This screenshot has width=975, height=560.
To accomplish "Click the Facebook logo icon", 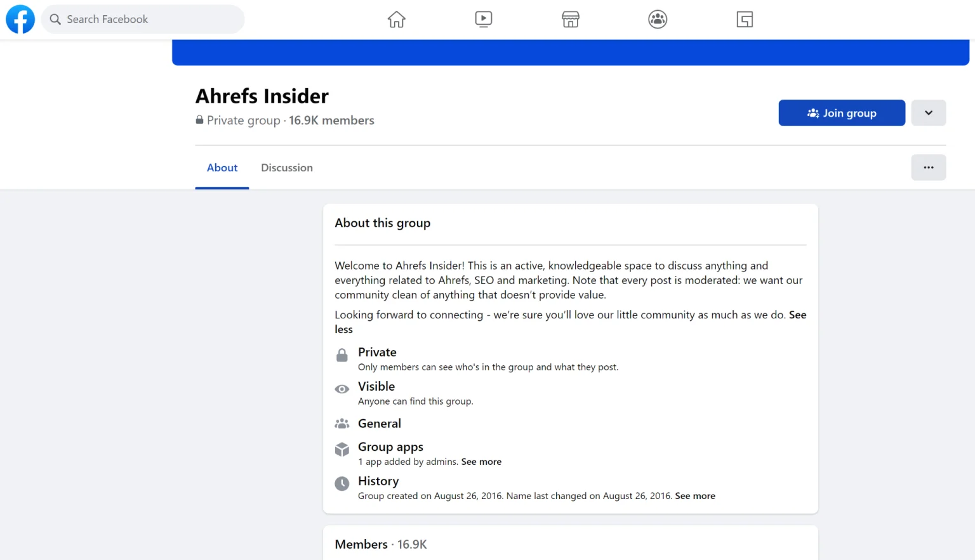I will (20, 20).
